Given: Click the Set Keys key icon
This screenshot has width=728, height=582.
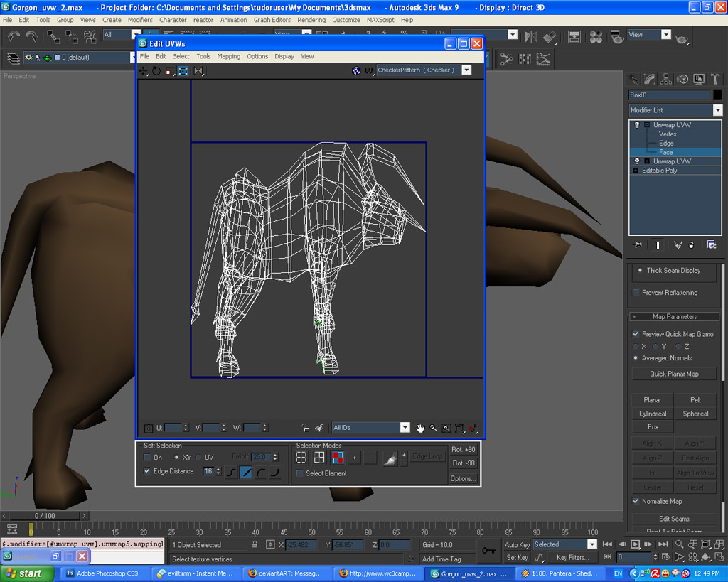Looking at the screenshot, I should click(488, 551).
